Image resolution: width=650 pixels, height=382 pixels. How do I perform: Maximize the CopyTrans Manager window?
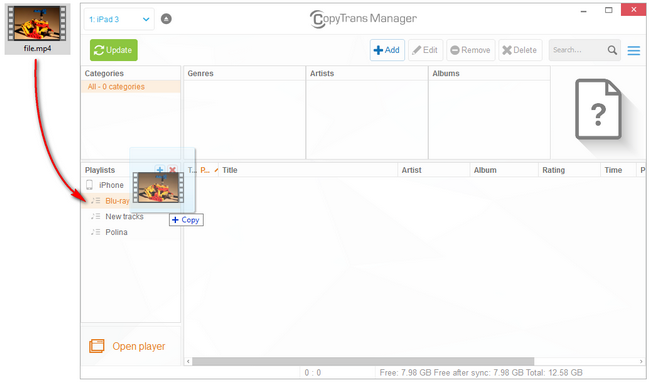609,10
